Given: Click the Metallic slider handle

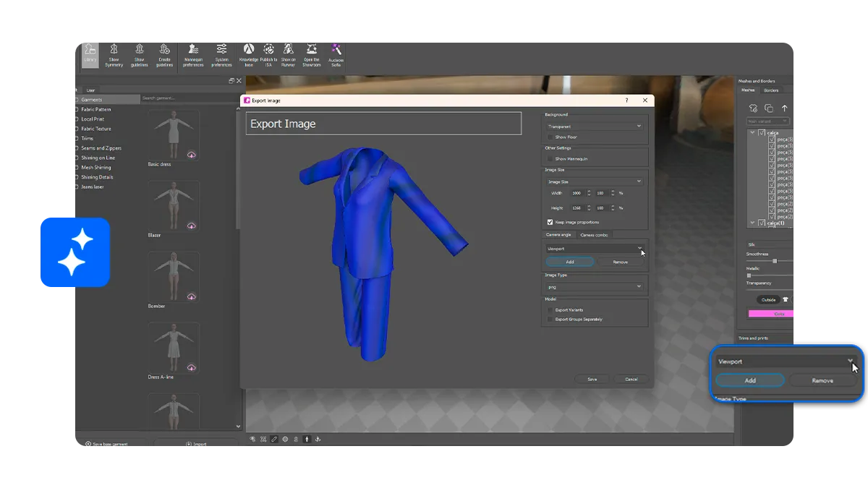Looking at the screenshot, I should pos(749,275).
